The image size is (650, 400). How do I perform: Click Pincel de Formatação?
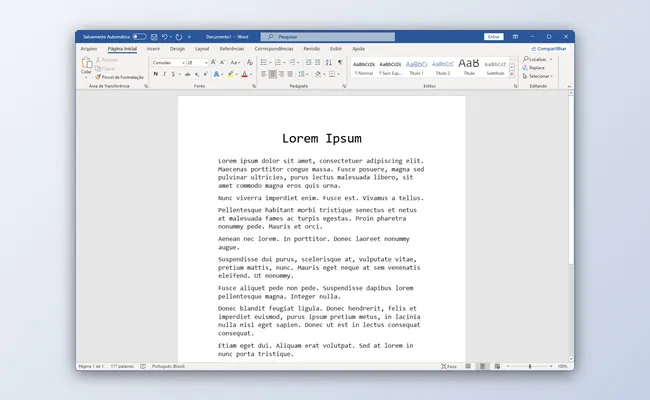[x=119, y=77]
